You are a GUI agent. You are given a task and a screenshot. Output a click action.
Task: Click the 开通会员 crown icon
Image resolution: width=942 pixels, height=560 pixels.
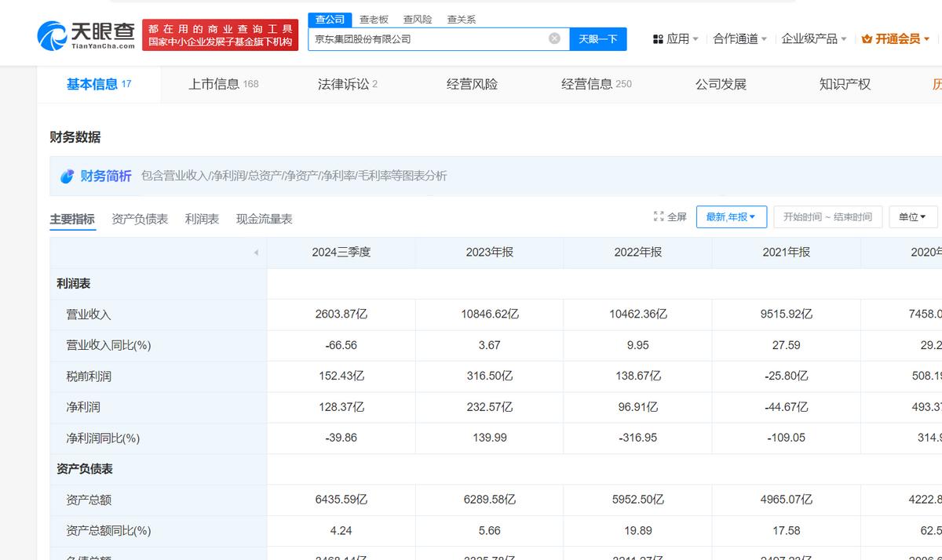(867, 38)
